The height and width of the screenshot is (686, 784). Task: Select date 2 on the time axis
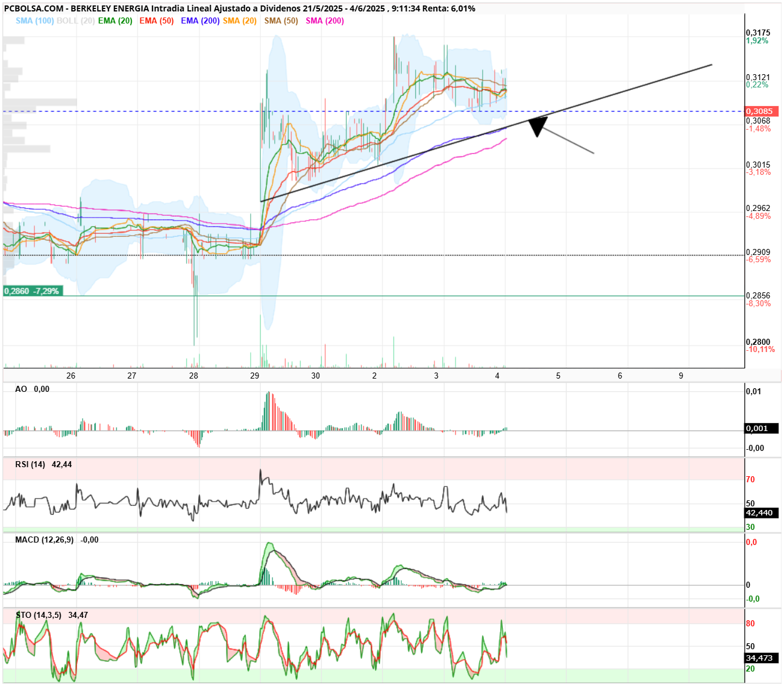coord(374,376)
